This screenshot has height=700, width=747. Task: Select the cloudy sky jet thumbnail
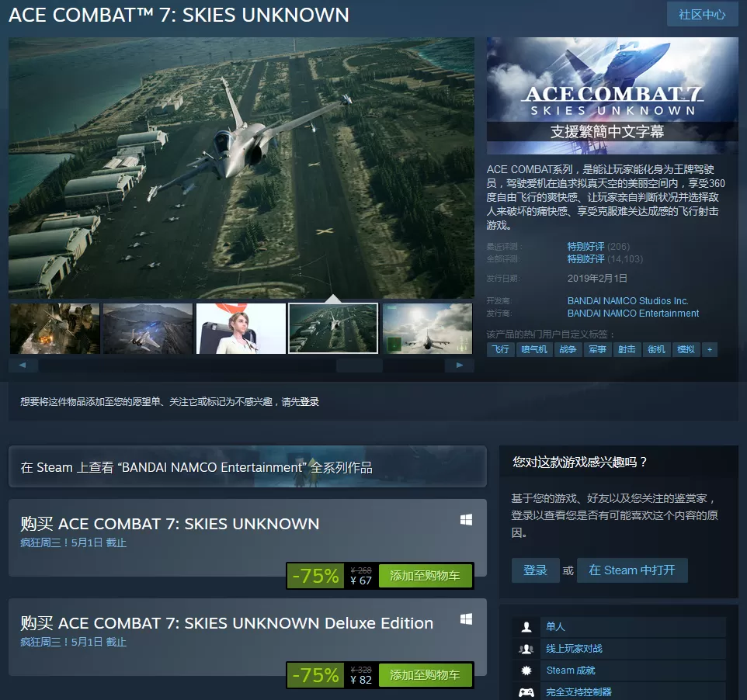(x=427, y=328)
